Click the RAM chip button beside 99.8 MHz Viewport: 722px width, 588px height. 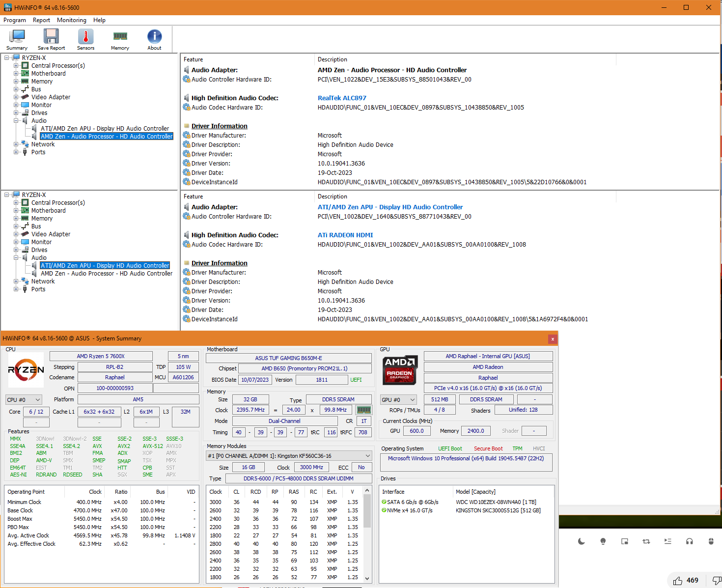[363, 410]
